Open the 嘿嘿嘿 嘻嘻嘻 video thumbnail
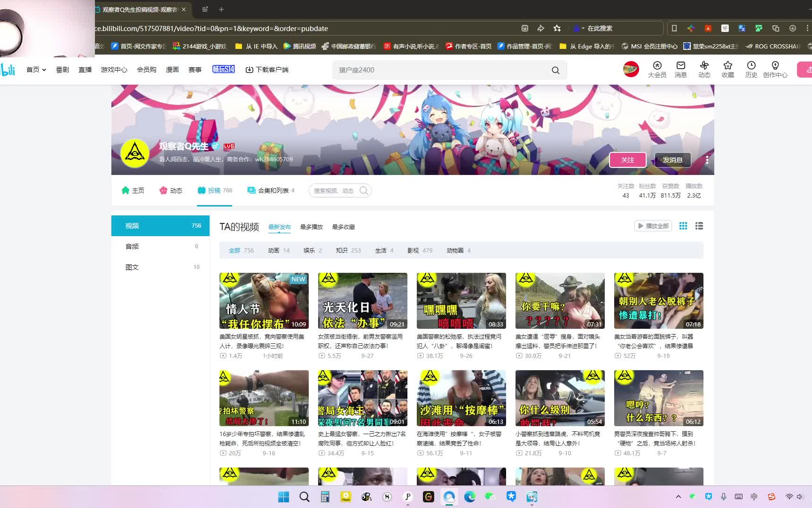 tap(461, 301)
